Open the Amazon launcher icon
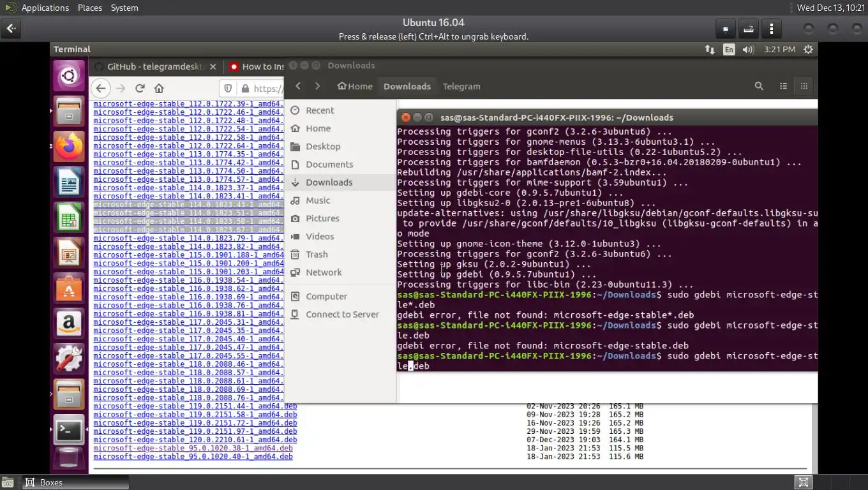 [69, 324]
